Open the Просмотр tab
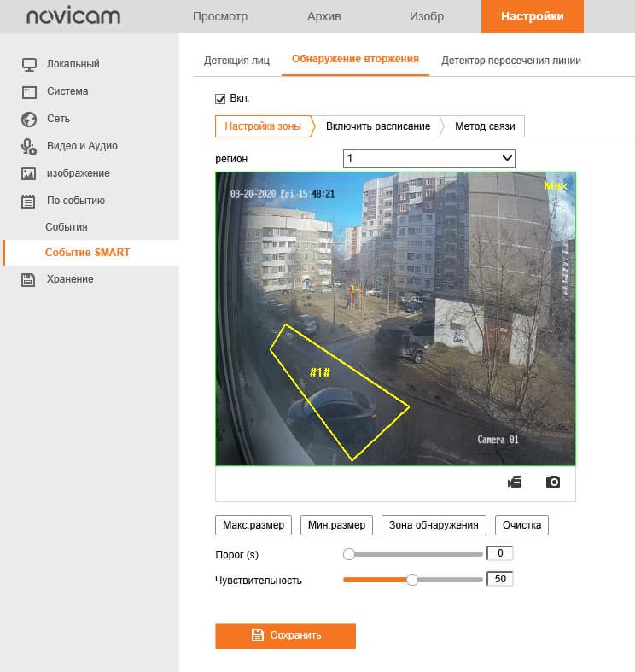 coord(220,16)
